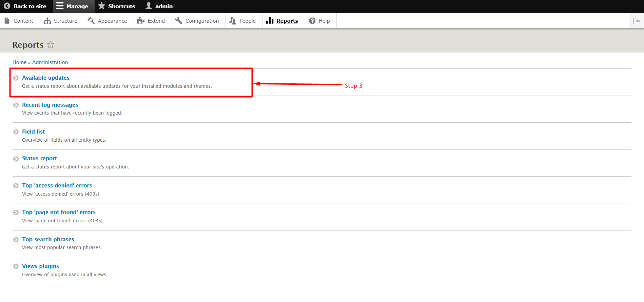Open the Structure admin menu
This screenshot has width=644, height=302.
click(61, 21)
